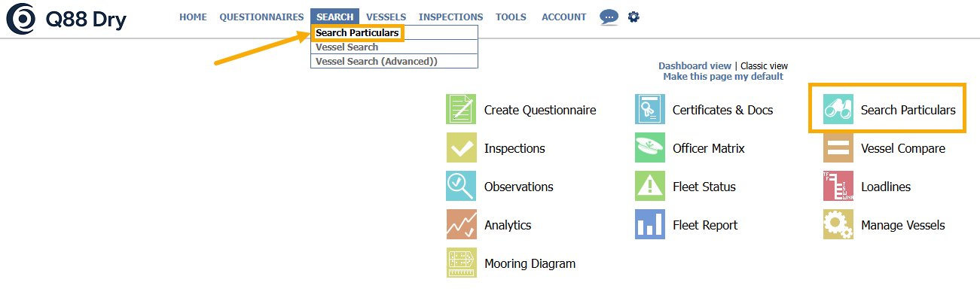Click the Loadlines icon

coord(838,187)
